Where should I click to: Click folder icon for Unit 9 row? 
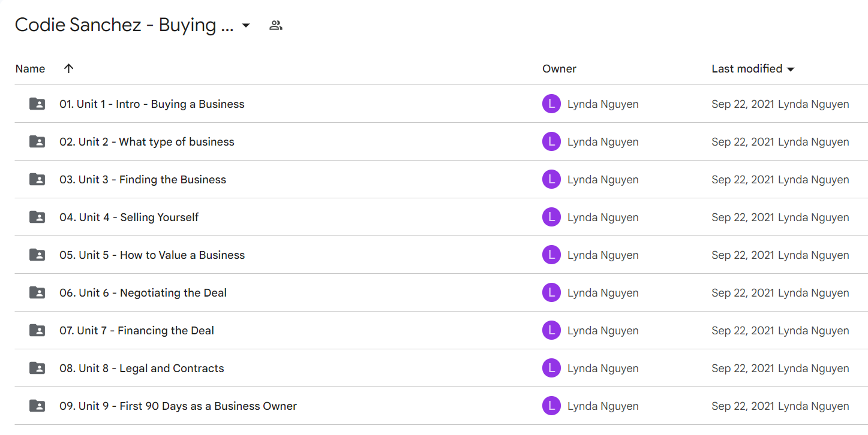click(x=37, y=406)
